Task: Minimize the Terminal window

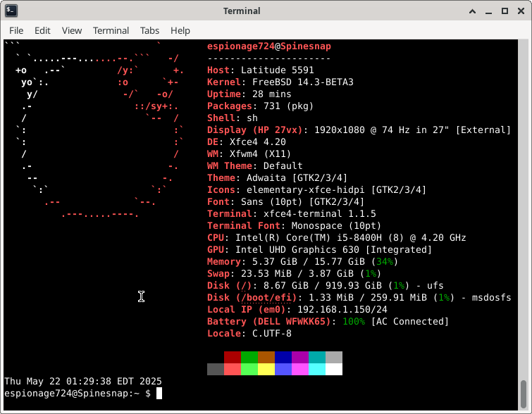Action: coord(488,11)
